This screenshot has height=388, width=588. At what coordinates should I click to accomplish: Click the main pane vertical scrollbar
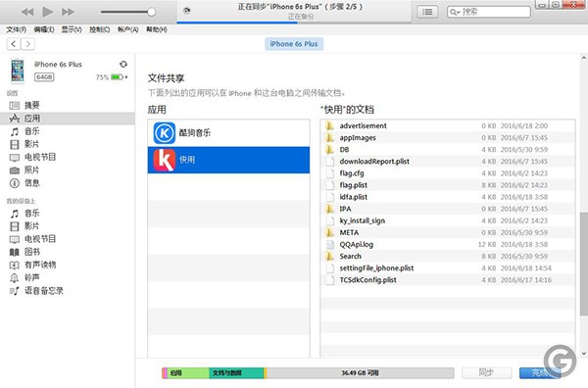(x=583, y=265)
